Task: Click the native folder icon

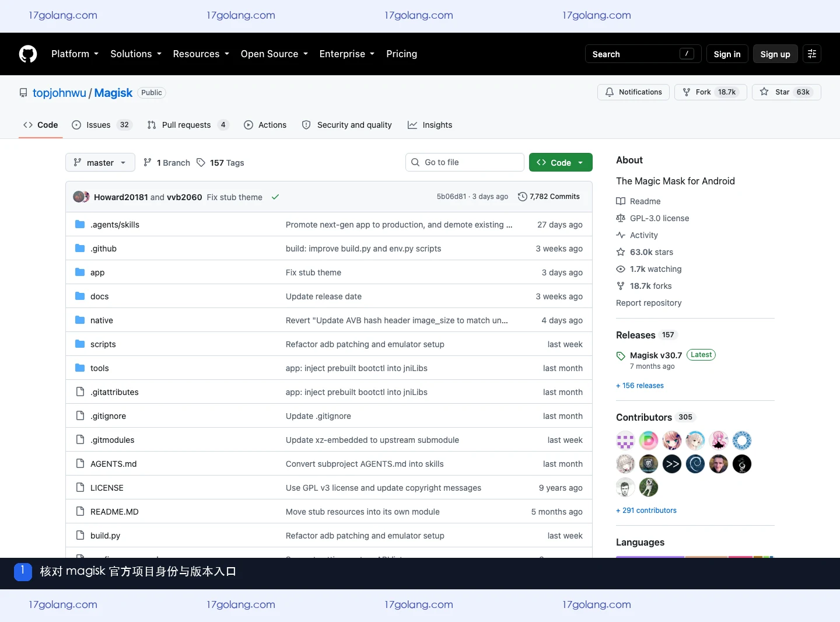Action: click(x=80, y=320)
